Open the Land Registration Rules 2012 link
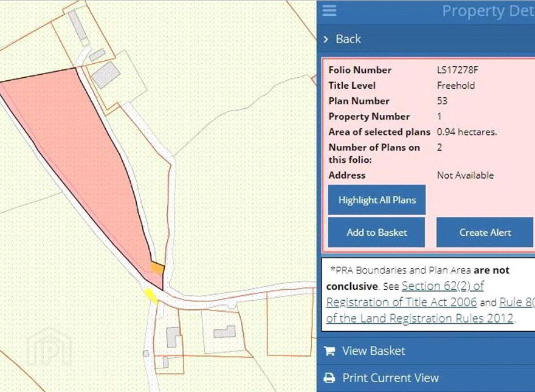This screenshot has height=392, width=535. pyautogui.click(x=419, y=318)
